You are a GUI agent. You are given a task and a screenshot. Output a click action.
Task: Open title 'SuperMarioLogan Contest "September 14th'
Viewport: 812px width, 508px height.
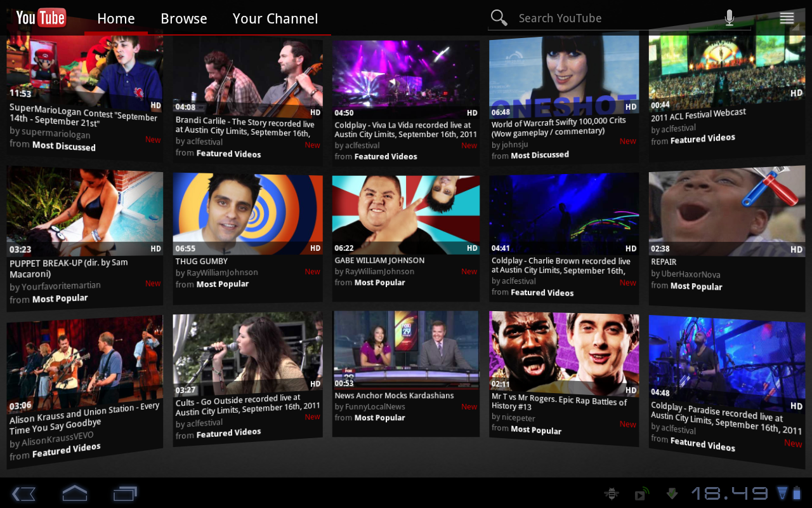click(x=83, y=115)
